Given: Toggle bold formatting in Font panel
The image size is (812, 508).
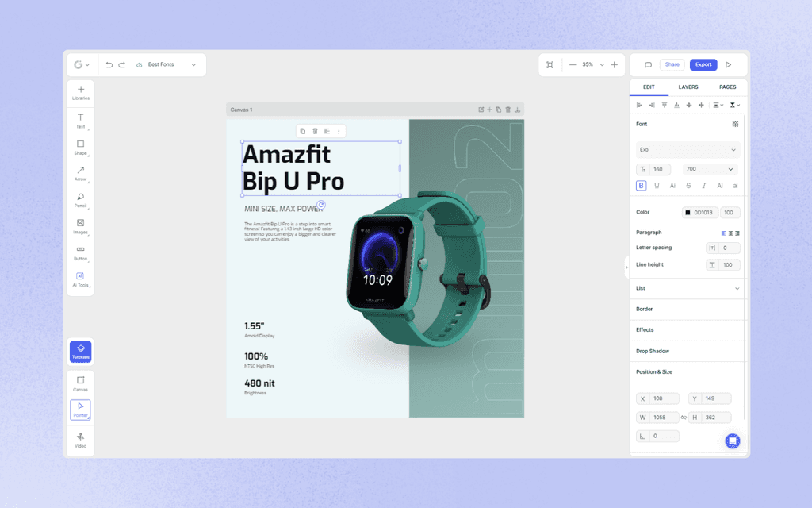Looking at the screenshot, I should tap(641, 184).
